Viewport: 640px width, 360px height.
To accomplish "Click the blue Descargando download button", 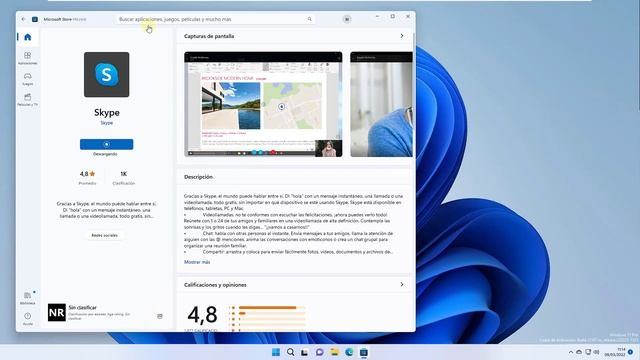I will click(107, 144).
